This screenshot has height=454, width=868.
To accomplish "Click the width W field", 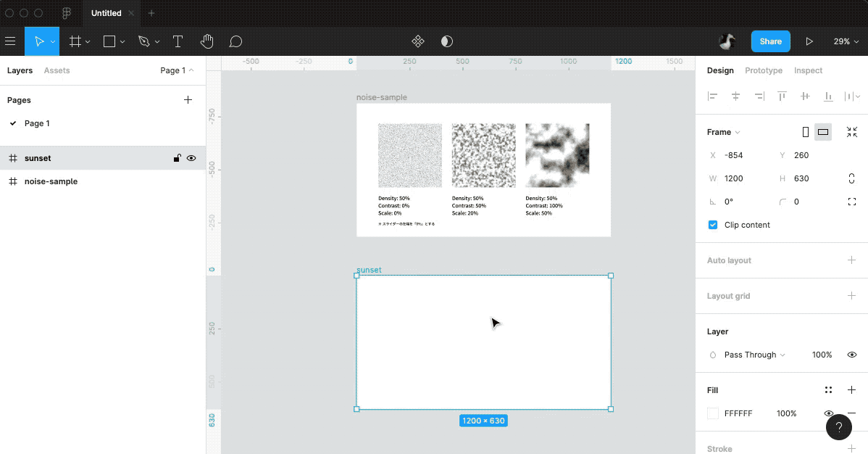I will [x=739, y=178].
